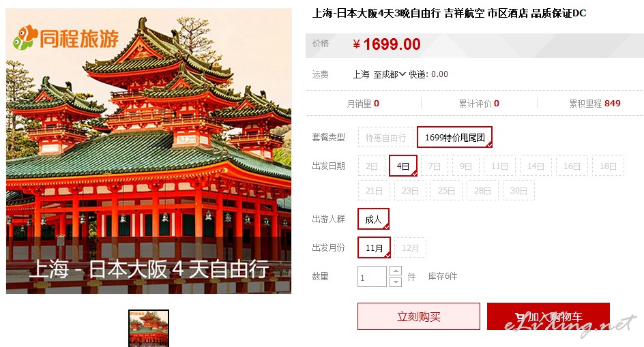Select the 1699特价甩尾团 package option
Image resolution: width=644 pixels, height=347 pixels.
point(454,137)
